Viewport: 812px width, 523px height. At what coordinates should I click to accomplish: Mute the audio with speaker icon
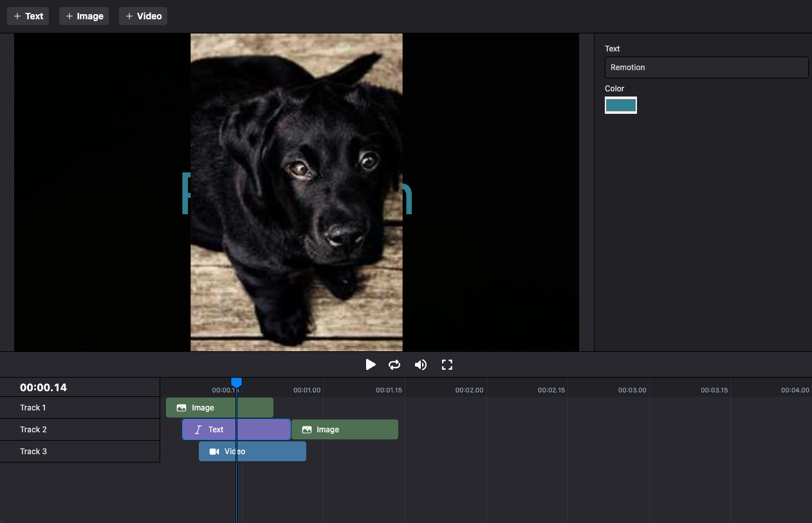pos(421,365)
